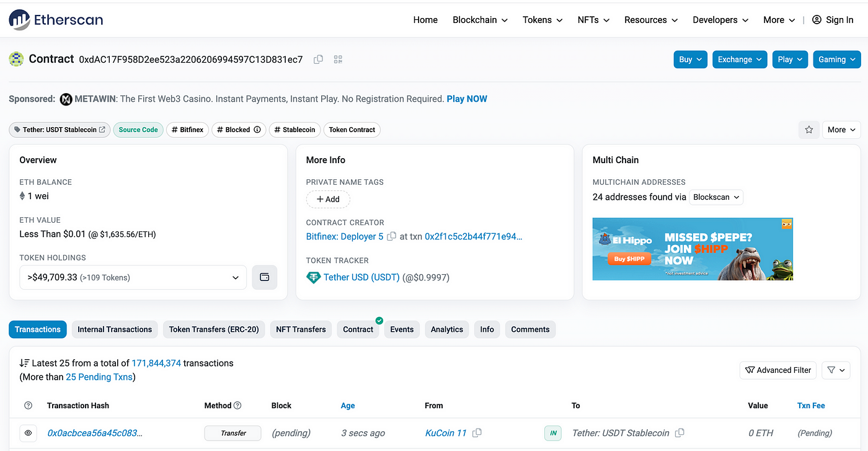Add a private name tag
The height and width of the screenshot is (451, 868).
click(328, 199)
